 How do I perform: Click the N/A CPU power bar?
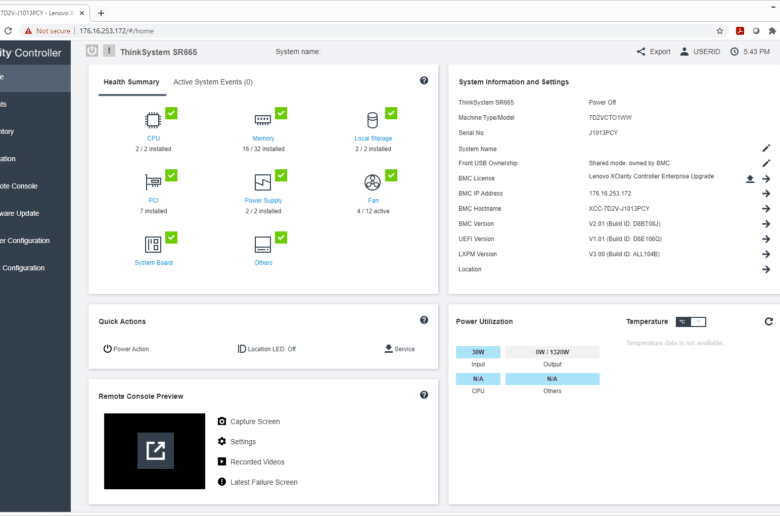(478, 379)
